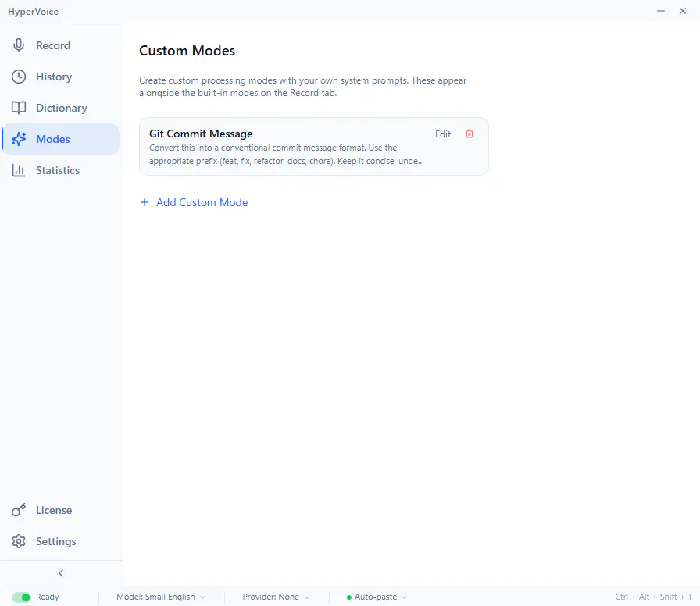700x606 pixels.
Task: Click the Git Commit Message title
Action: point(201,134)
